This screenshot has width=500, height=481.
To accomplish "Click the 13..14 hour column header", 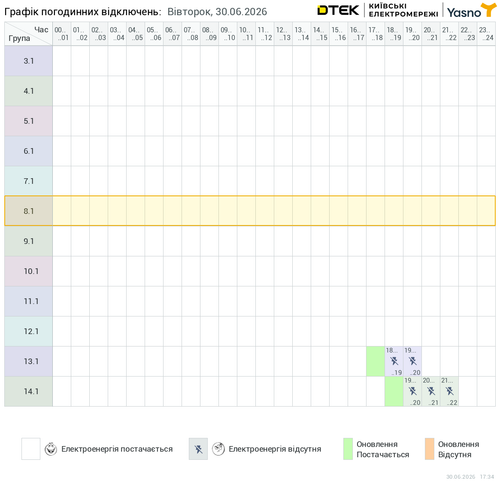I will 302,34.
